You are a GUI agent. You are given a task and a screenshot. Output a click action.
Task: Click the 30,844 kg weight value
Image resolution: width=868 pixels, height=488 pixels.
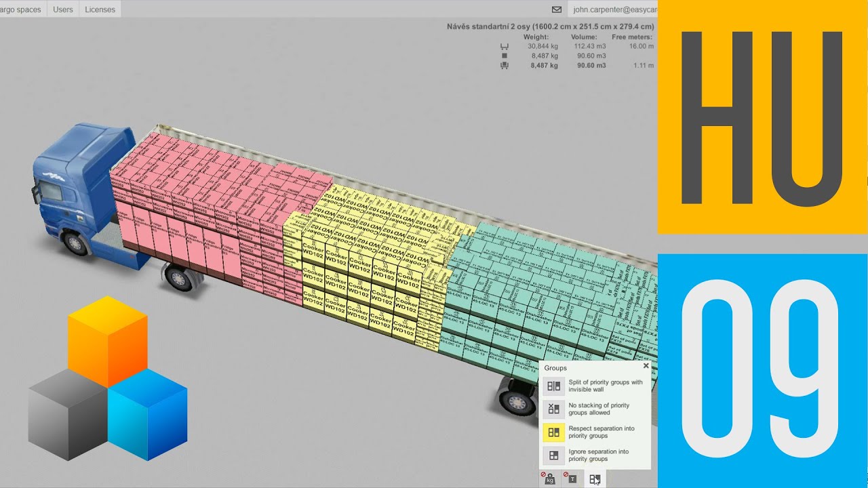(x=542, y=46)
